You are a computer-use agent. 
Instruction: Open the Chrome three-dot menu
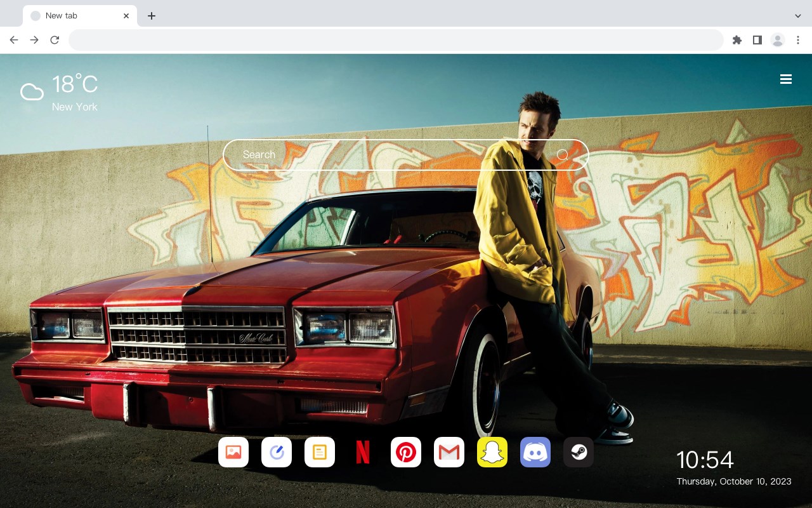coord(798,40)
